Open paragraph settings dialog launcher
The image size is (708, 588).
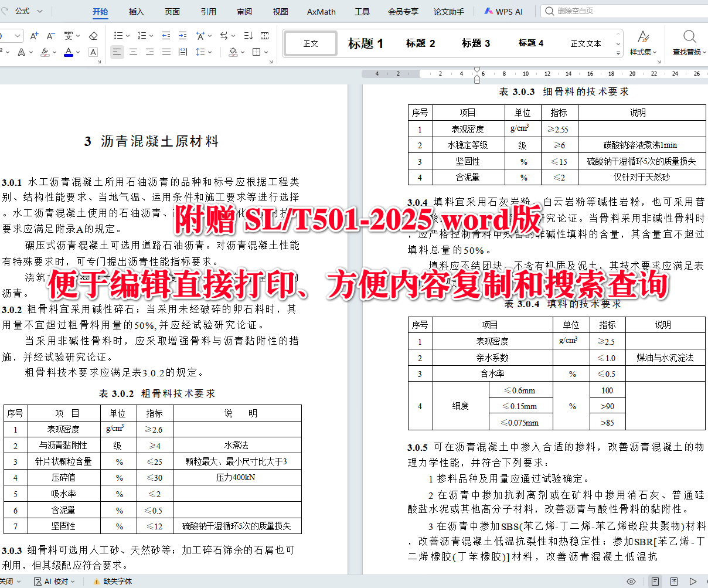[271, 60]
